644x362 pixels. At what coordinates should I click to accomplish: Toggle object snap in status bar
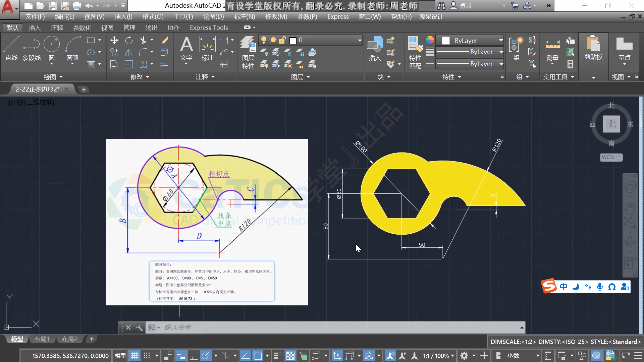pyautogui.click(x=258, y=356)
